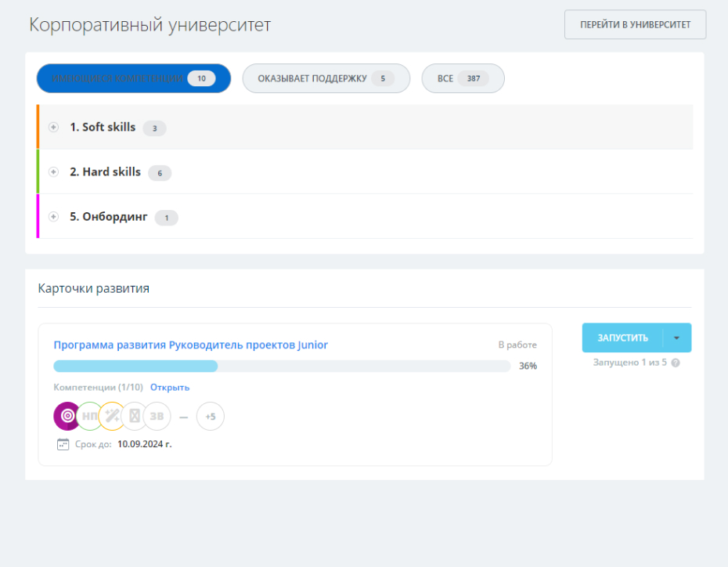Click the НП competency circle icon

coord(89,416)
